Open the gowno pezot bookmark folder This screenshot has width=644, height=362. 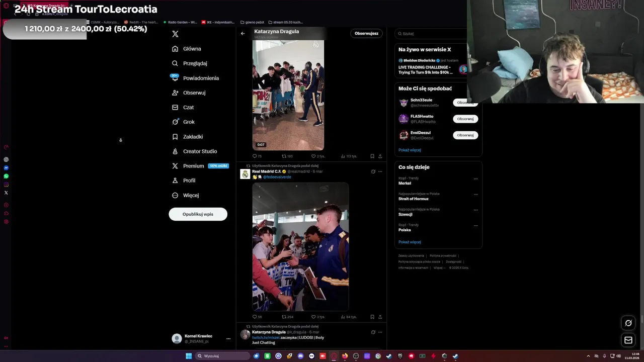[253, 22]
